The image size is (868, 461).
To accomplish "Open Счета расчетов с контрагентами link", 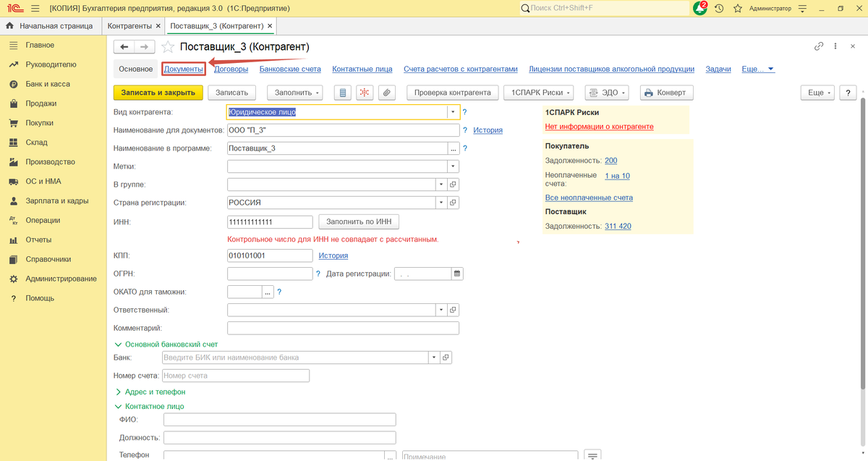I will click(461, 69).
